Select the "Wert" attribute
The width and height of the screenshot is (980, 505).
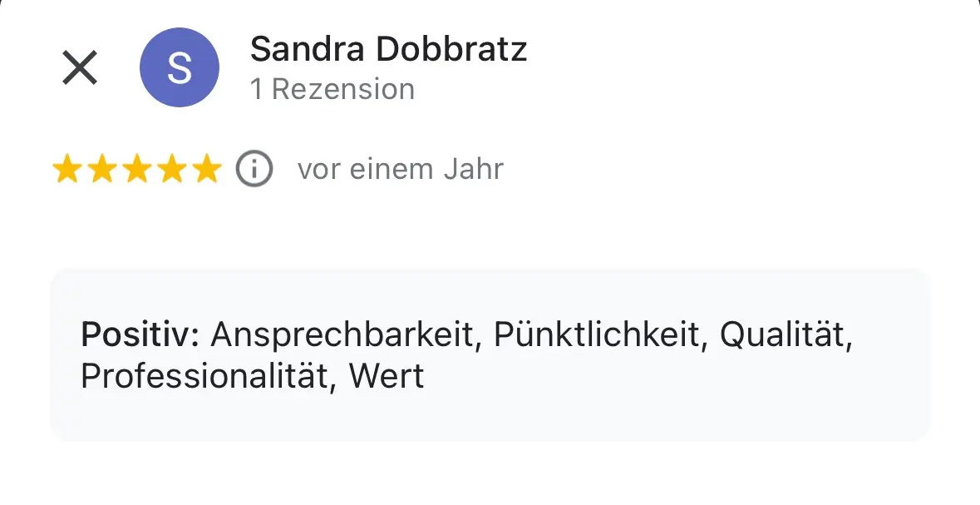[387, 376]
